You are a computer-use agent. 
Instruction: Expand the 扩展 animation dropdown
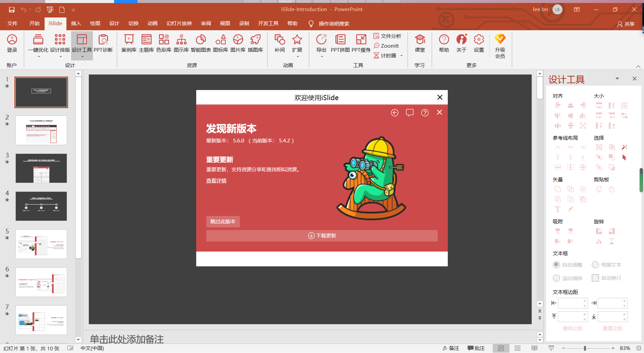298,57
